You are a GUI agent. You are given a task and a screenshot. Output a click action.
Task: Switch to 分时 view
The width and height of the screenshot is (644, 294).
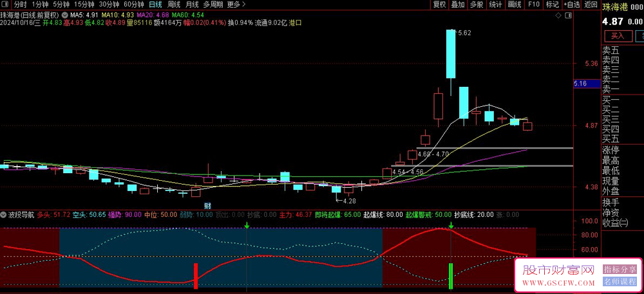tap(20, 5)
